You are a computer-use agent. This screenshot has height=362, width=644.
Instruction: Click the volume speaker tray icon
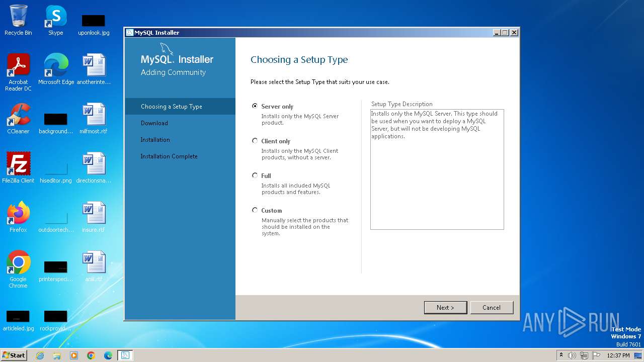572,355
